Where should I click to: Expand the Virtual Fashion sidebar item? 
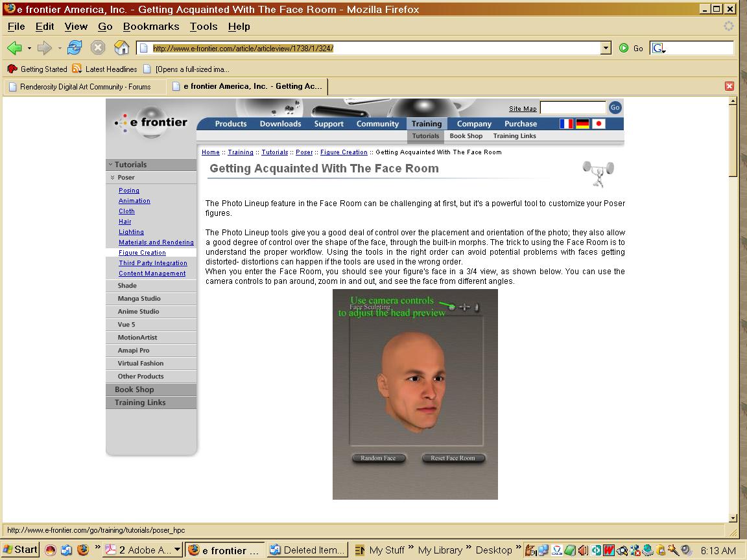pos(151,364)
